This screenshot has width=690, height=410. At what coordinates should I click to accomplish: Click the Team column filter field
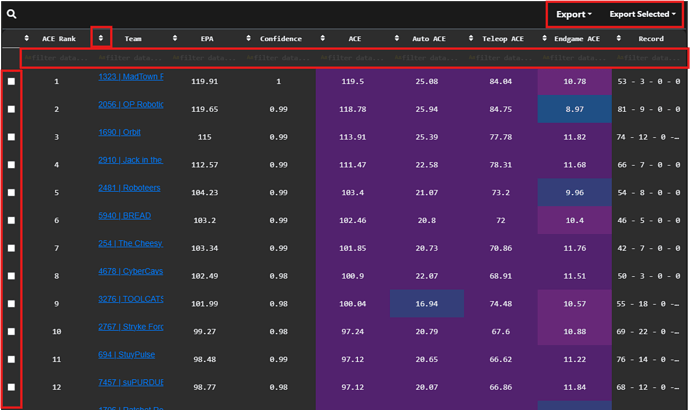point(131,58)
